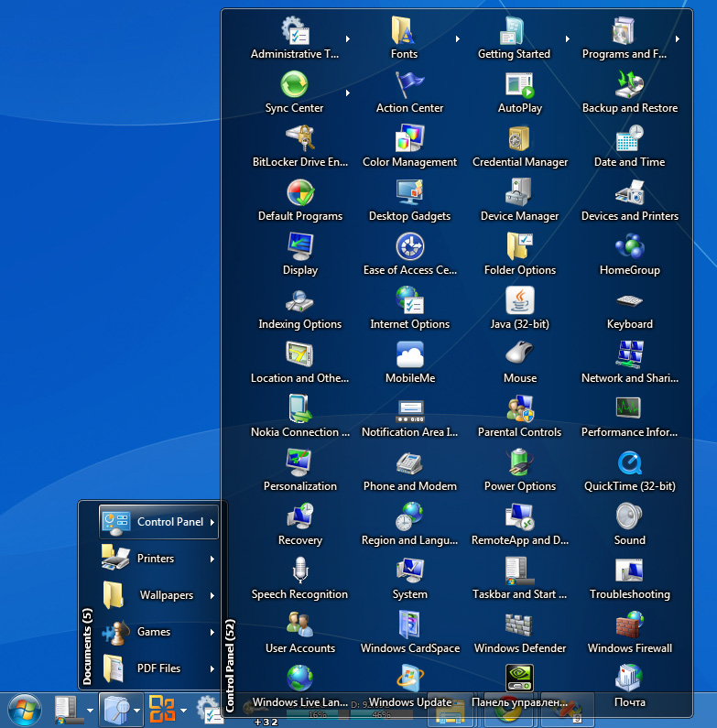Open Power Options
The height and width of the screenshot is (728, 717).
coord(519,472)
